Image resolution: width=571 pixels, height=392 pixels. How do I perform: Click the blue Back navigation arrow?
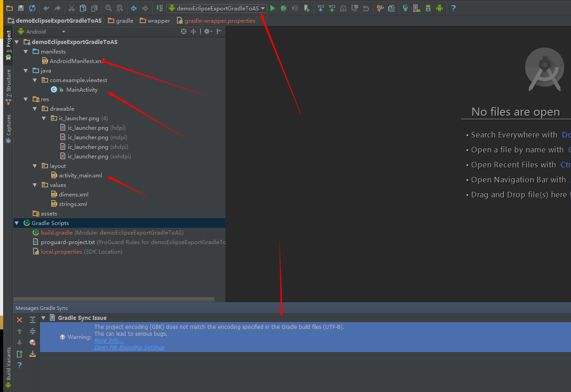(134, 8)
